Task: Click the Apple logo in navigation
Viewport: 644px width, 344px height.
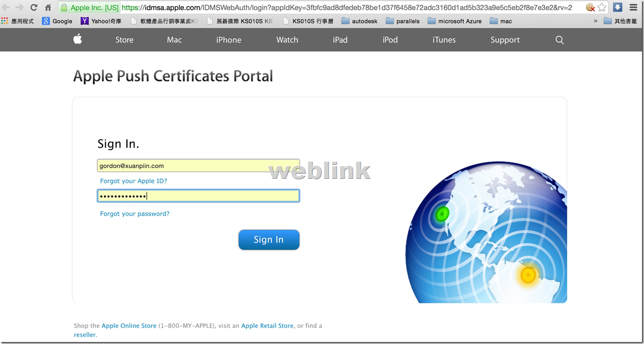Action: 78,39
